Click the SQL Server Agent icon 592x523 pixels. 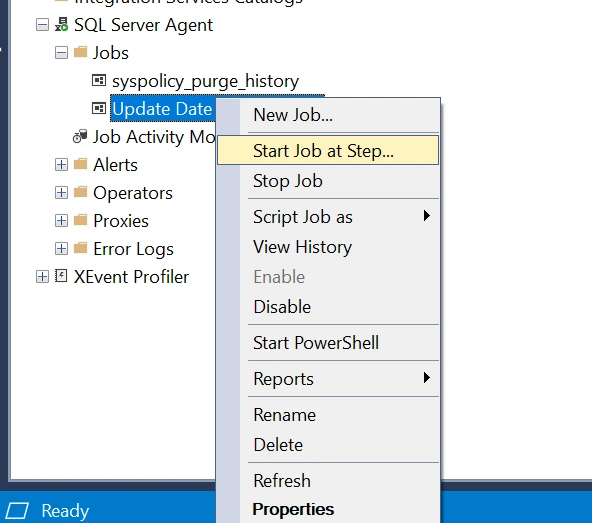[x=62, y=25]
